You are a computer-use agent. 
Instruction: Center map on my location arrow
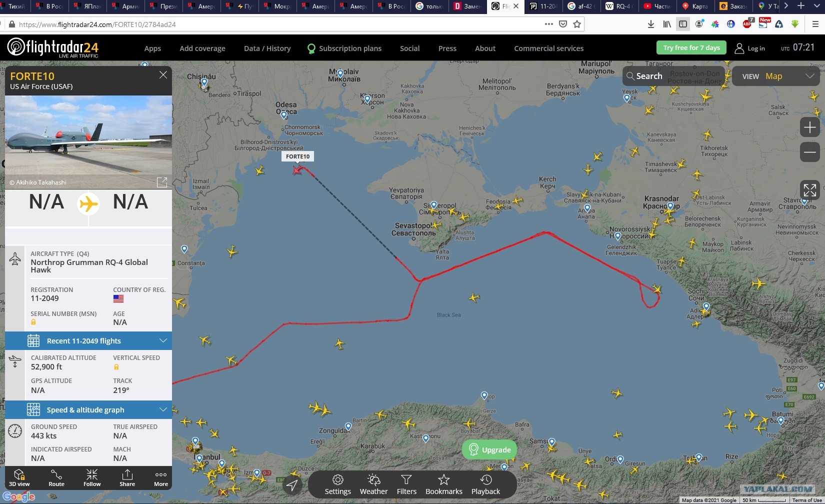(292, 485)
